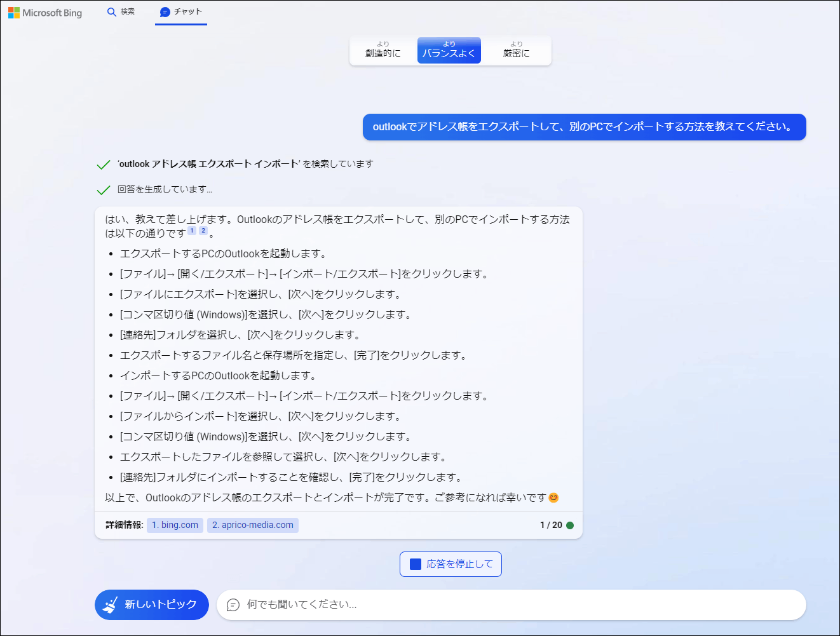Screen dimensions: 840x636
Task: Click the 'outlook アドレス帳 エクスポート インポート' search text
Action: [x=209, y=164]
